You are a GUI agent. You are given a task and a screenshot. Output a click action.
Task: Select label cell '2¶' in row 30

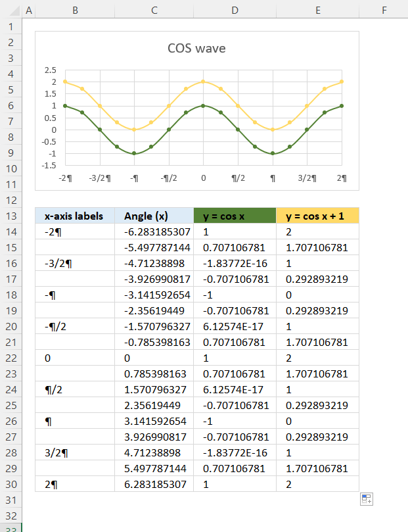[75, 484]
